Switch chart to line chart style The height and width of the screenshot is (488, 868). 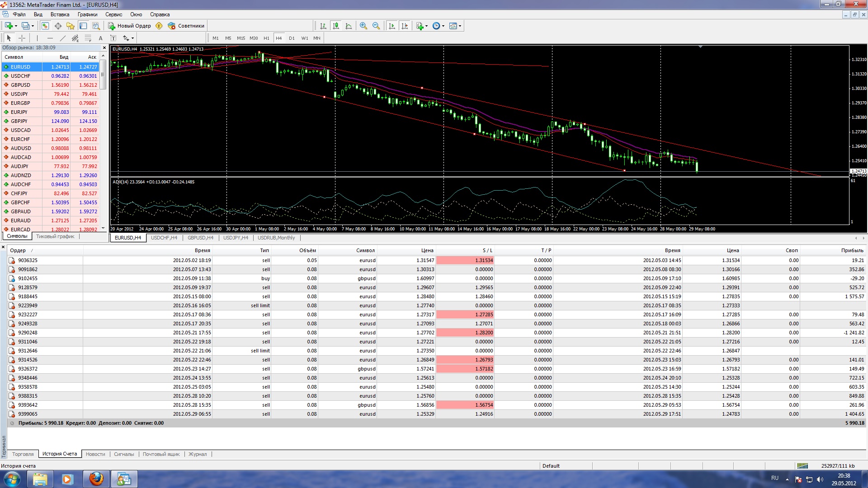pyautogui.click(x=349, y=26)
